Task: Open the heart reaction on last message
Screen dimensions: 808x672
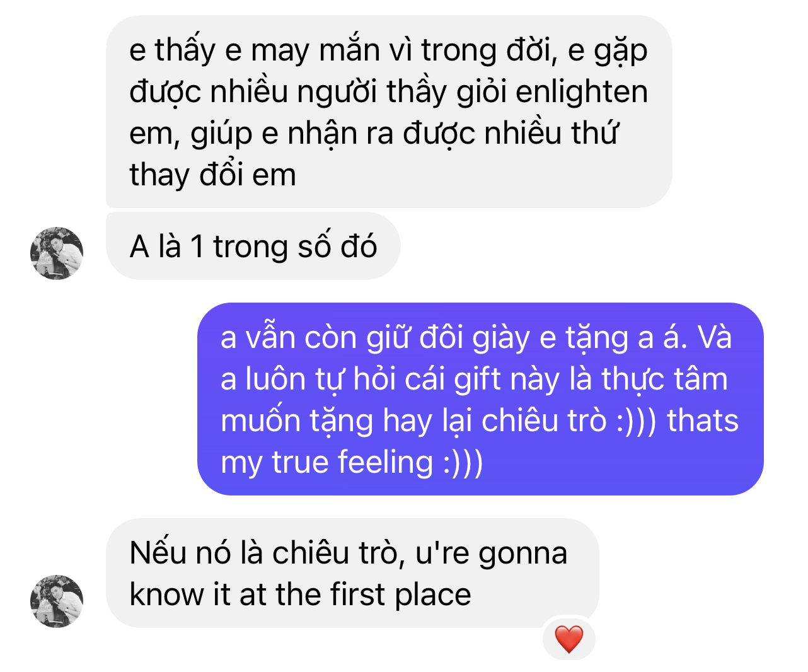Action: pos(568,639)
